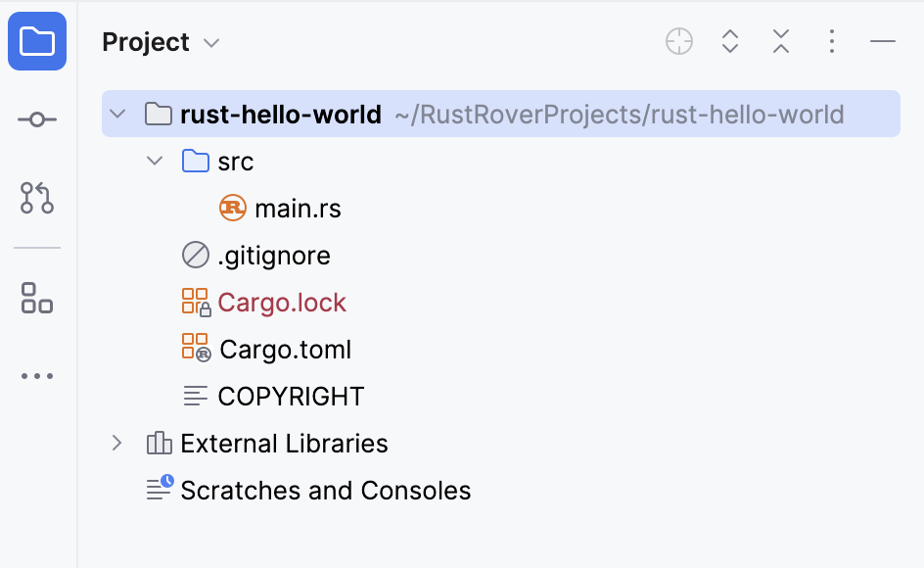Open Project panel vertical dots options
Viewport: 924px width, 568px height.
pyautogui.click(x=831, y=41)
